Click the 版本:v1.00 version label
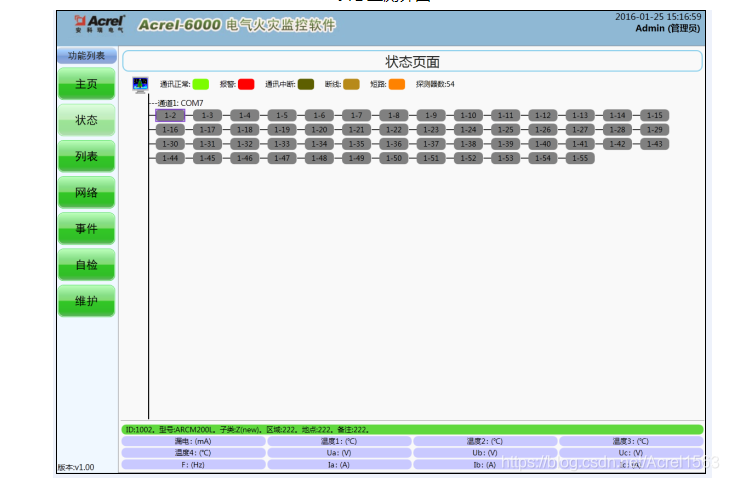Screen dimensions: 729x481 coord(76,467)
